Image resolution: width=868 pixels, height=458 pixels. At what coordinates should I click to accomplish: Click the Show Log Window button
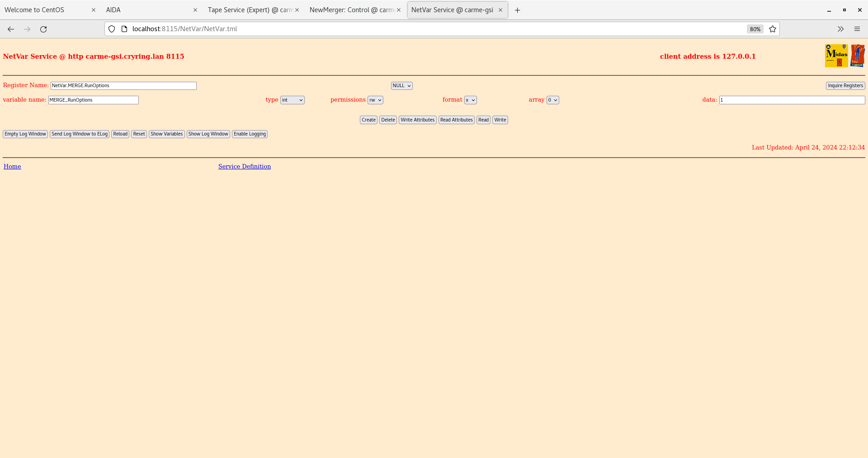(x=208, y=134)
